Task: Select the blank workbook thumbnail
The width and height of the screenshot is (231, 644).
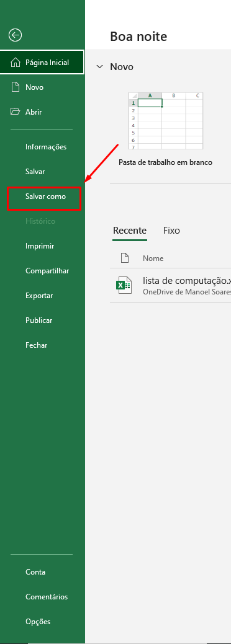Action: tap(166, 121)
